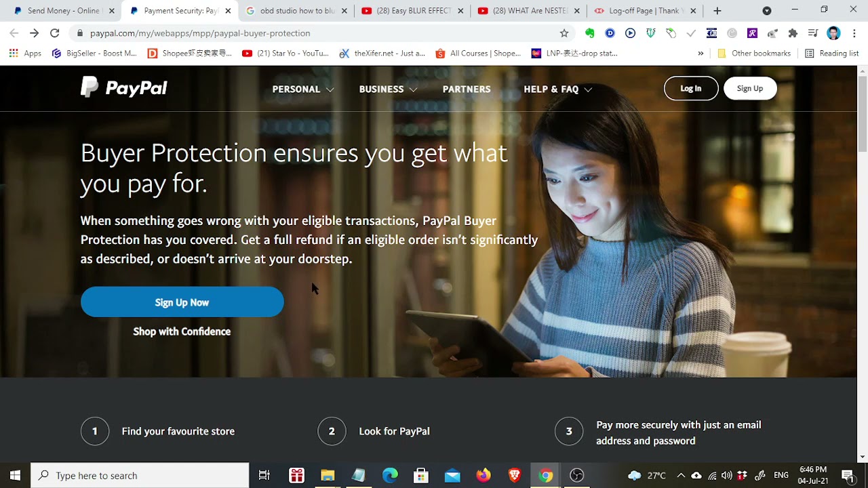Click the PayPal logo in the header
Viewport: 868px width, 488px height.
coord(124,87)
